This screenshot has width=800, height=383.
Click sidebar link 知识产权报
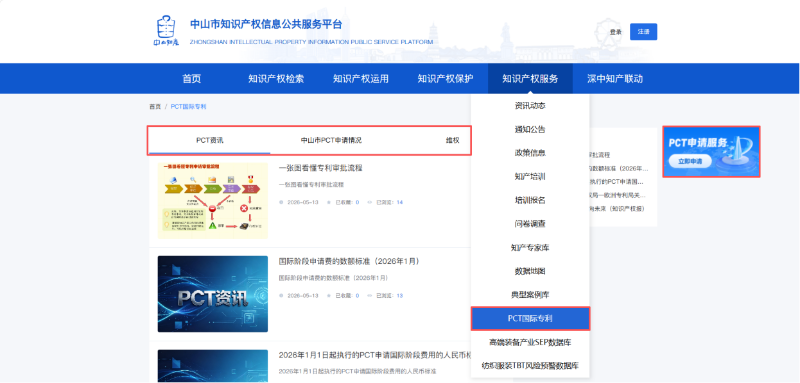pyautogui.click(x=618, y=209)
